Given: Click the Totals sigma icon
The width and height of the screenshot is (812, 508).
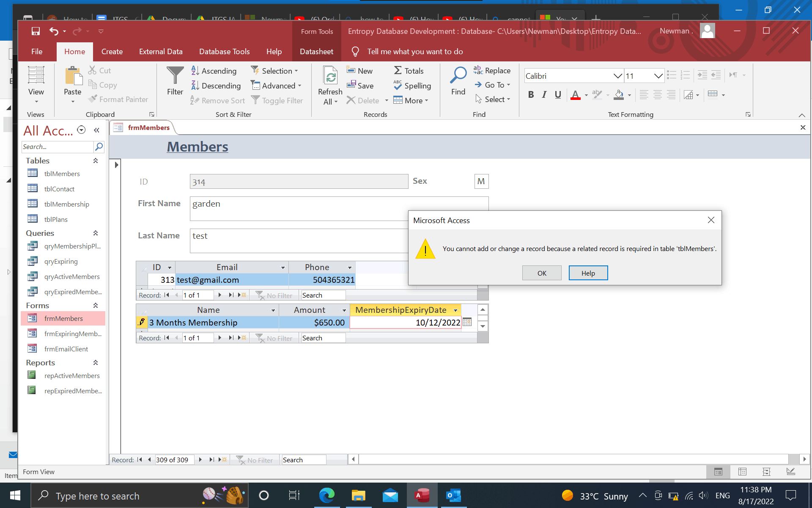Looking at the screenshot, I should [398, 71].
